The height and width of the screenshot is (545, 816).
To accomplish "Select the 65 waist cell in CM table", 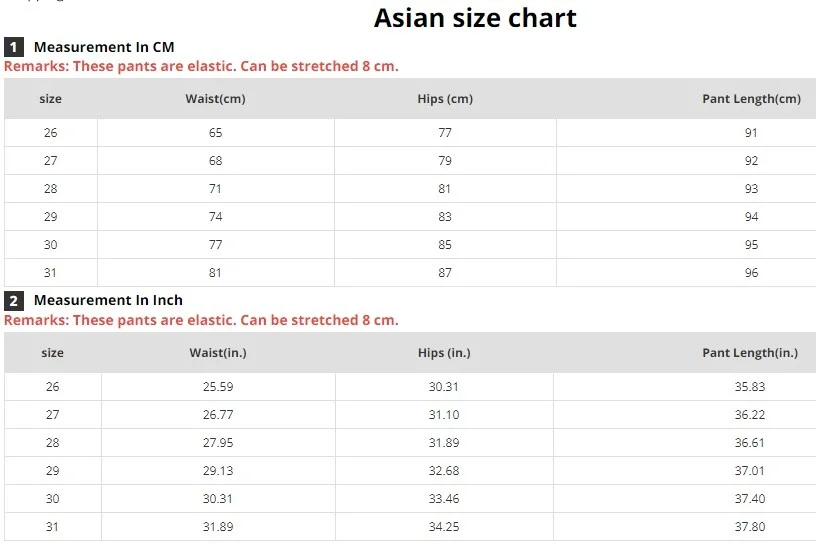I will [x=216, y=133].
